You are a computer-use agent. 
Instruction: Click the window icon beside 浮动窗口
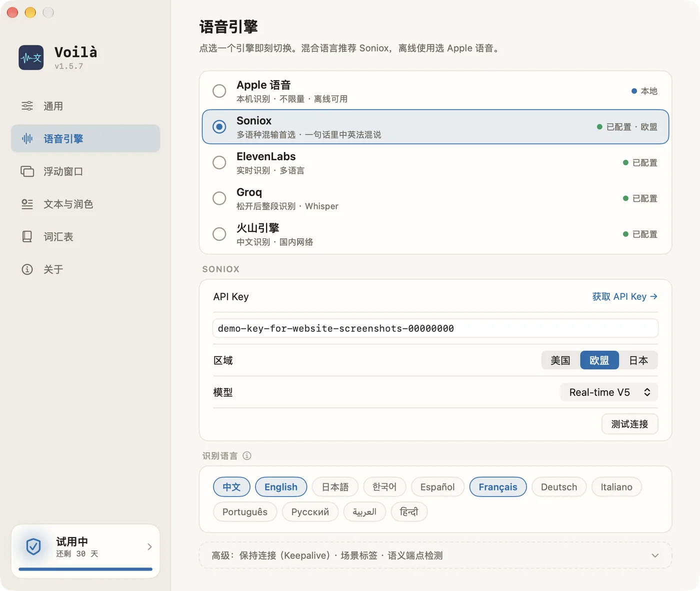[27, 171]
